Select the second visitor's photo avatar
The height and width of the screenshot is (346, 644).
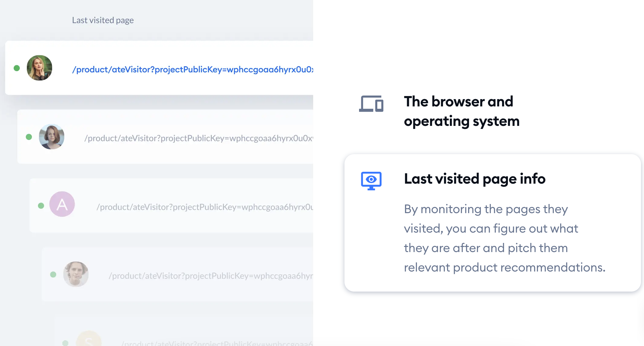pyautogui.click(x=52, y=137)
